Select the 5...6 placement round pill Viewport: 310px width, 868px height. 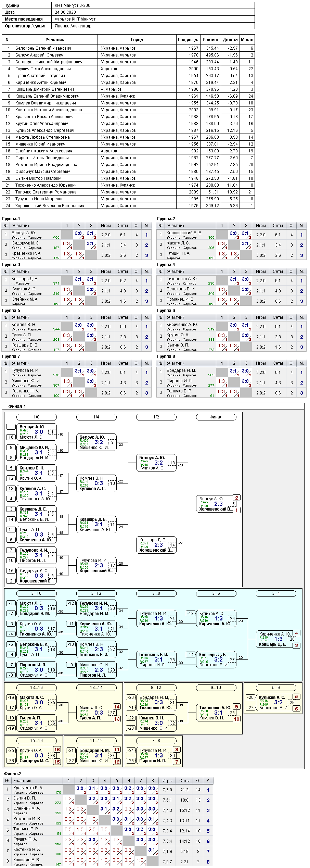coord(276,688)
